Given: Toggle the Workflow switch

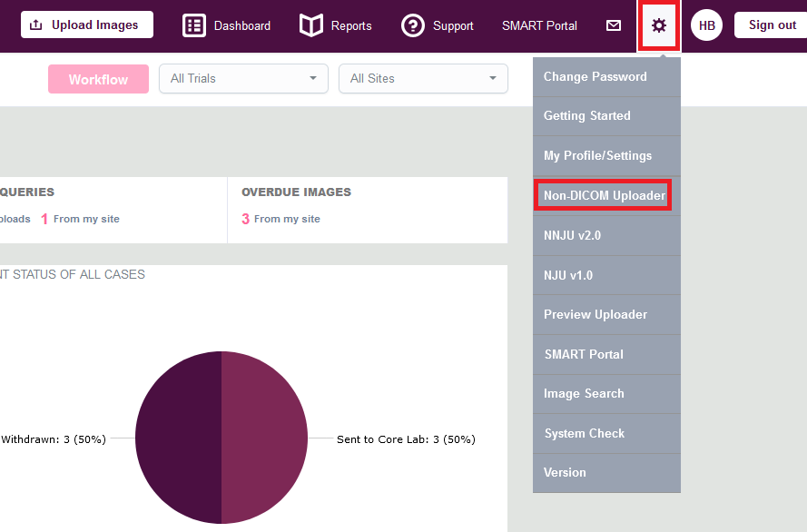Looking at the screenshot, I should click(98, 79).
